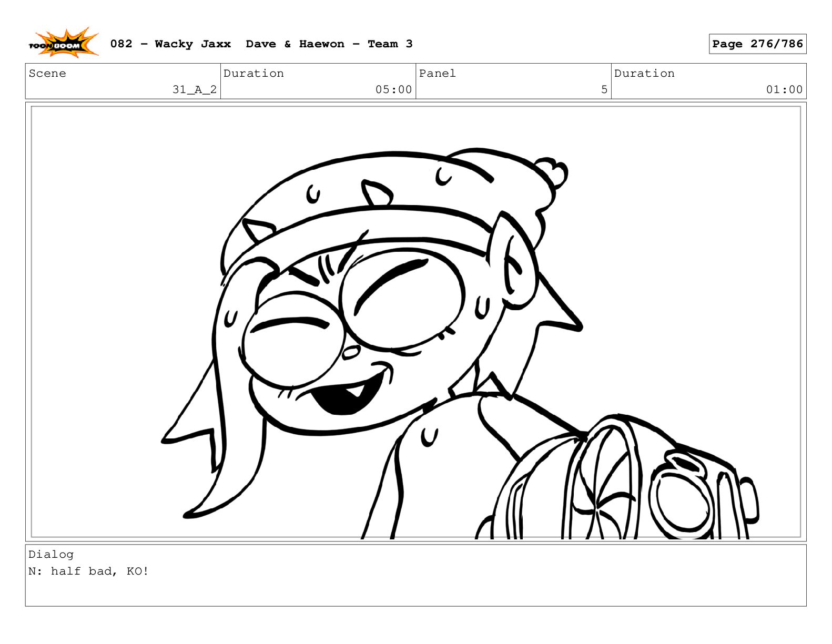The height and width of the screenshot is (644, 832).
Task: Click the '082 – Wacky Jaxx' title text
Action: point(170,44)
